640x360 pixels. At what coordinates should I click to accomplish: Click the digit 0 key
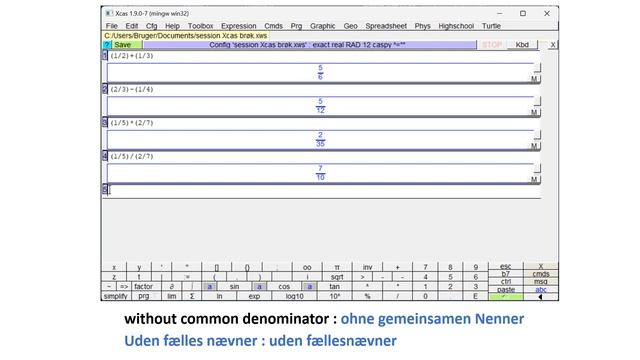point(425,296)
